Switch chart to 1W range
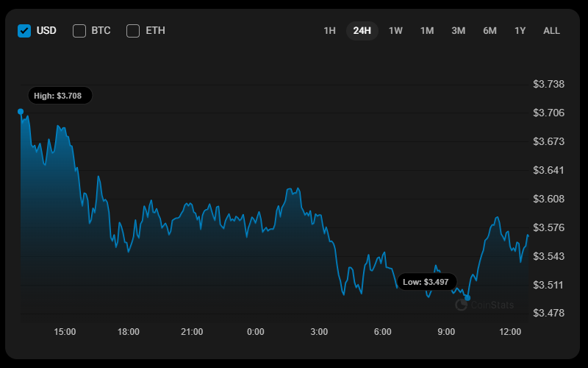The height and width of the screenshot is (368, 588). (x=395, y=31)
